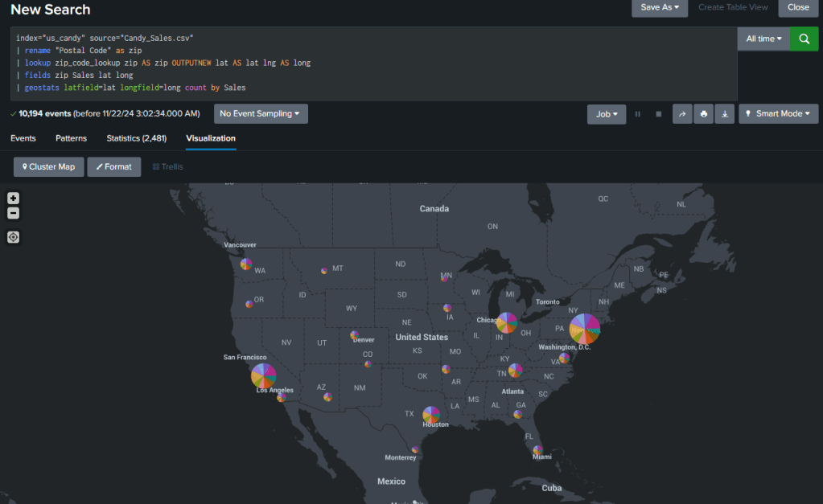The image size is (823, 504).
Task: Expand the No Event Sampling dropdown
Action: [261, 114]
